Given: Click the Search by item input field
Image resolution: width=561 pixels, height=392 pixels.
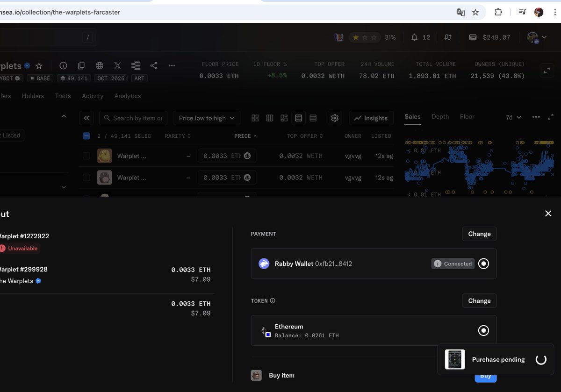Looking at the screenshot, I should pyautogui.click(x=133, y=118).
